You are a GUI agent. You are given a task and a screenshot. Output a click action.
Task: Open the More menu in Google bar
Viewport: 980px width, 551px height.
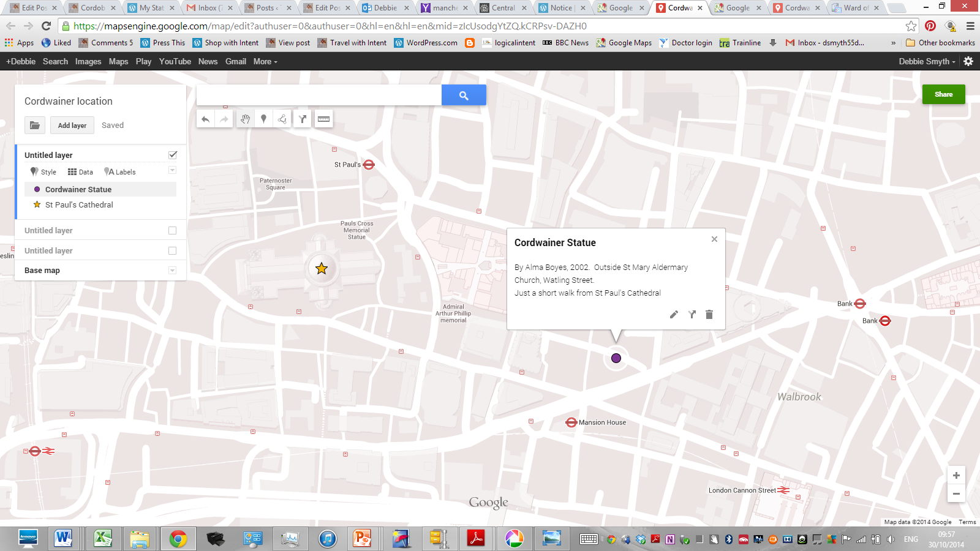coord(265,62)
